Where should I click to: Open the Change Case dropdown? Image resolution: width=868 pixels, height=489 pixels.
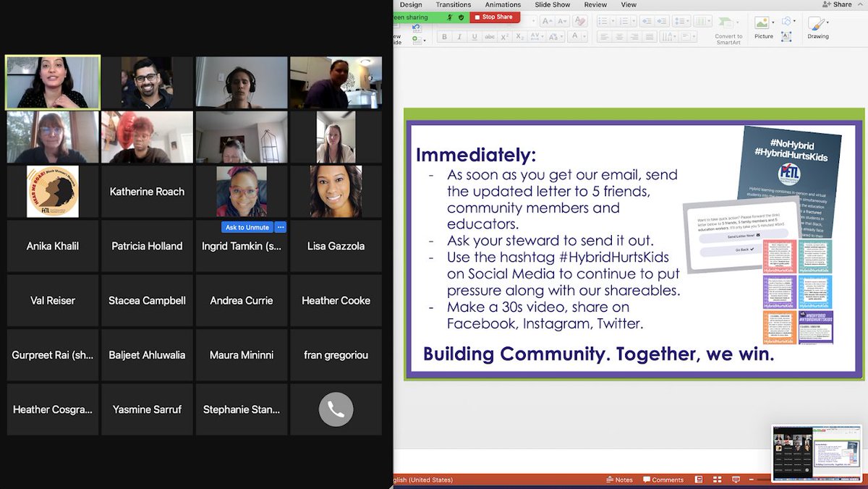point(555,37)
